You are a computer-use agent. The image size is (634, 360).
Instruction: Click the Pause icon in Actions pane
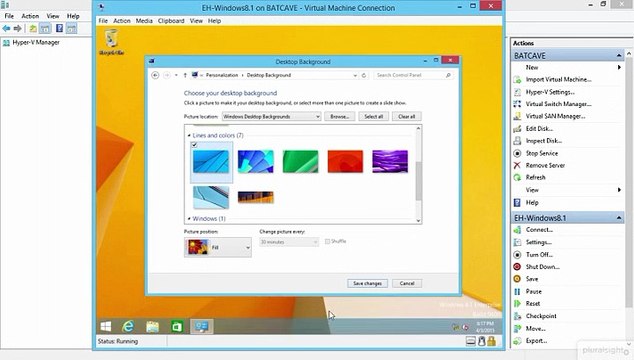click(x=517, y=292)
